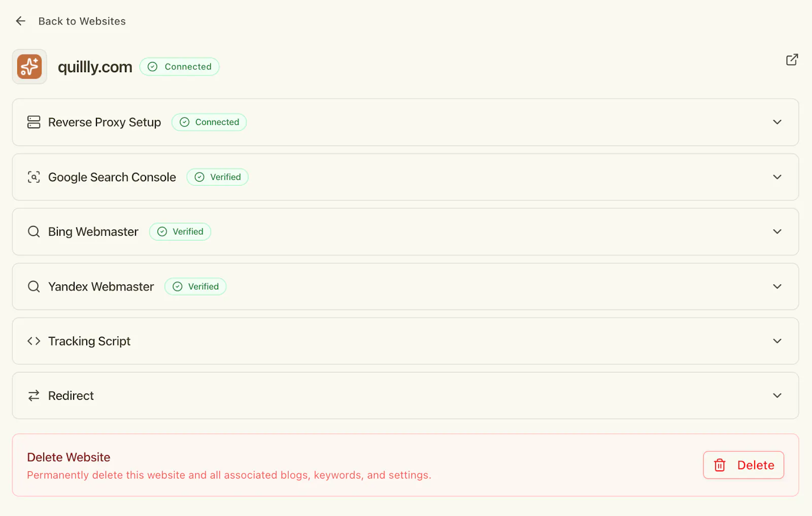Screen dimensions: 812x516
Task: Expand Bing Webmaster chevron
Action: pos(777,232)
